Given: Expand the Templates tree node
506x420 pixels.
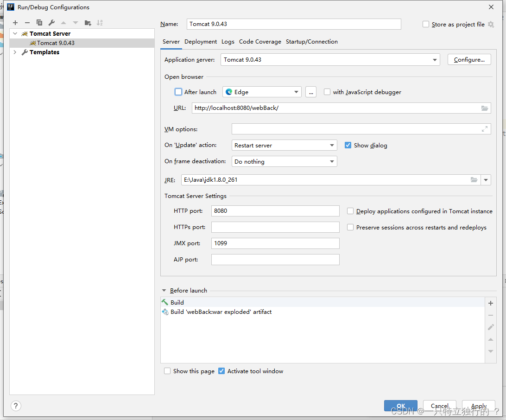Looking at the screenshot, I should (x=14, y=52).
